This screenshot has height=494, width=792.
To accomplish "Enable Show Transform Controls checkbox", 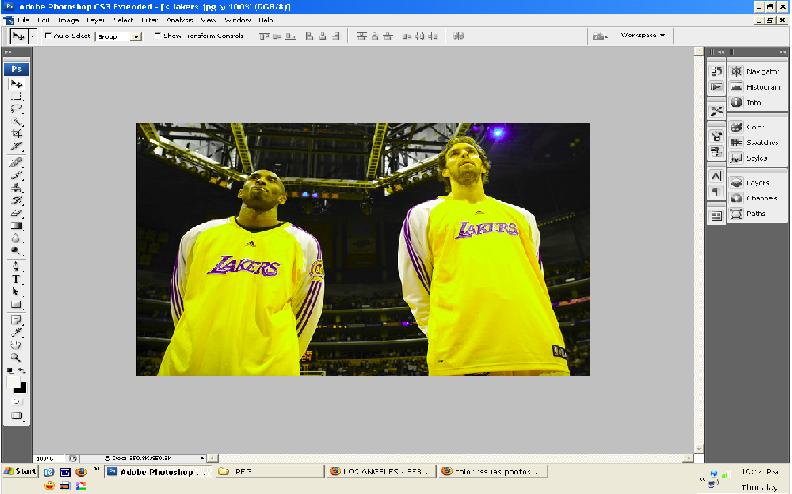I will [x=157, y=35].
